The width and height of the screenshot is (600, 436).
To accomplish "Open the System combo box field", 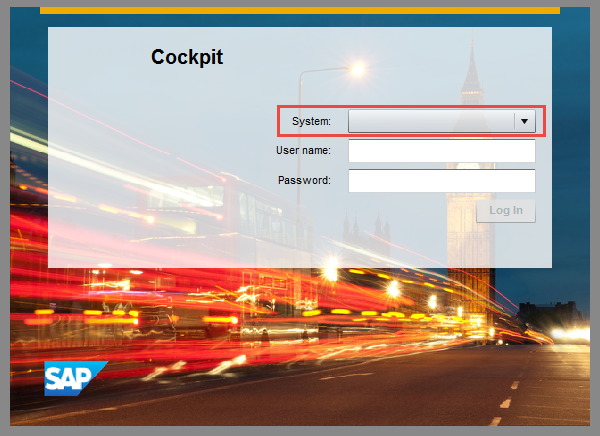I will tap(442, 121).
